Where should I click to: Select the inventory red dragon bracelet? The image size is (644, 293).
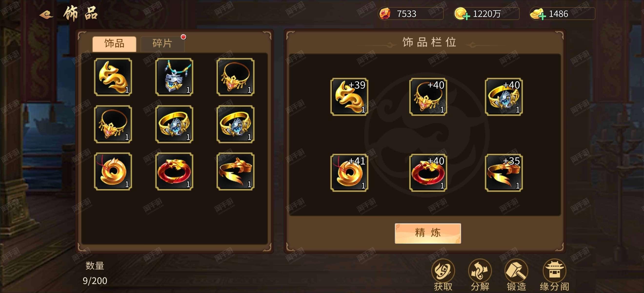coord(174,171)
